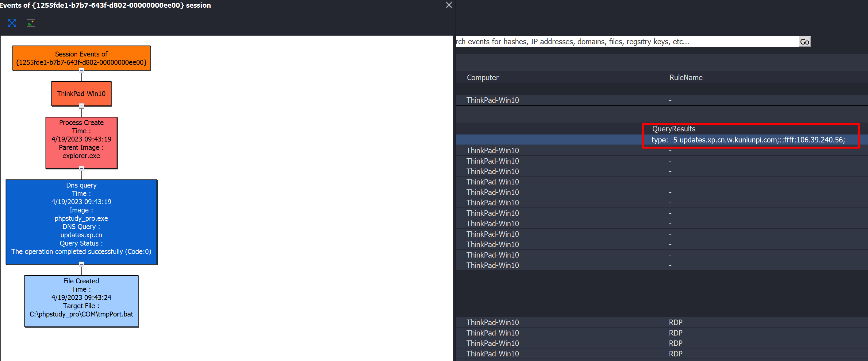Select the Process Create explorer.exe node

point(82,143)
